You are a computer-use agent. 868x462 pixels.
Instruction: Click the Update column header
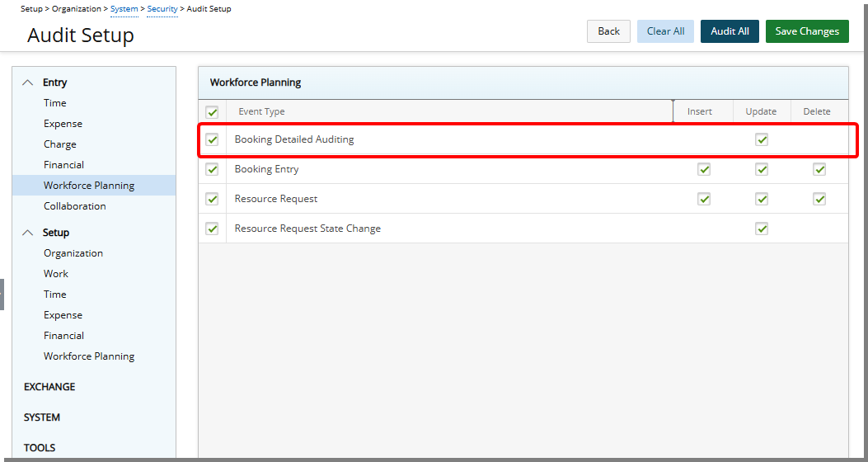point(761,111)
